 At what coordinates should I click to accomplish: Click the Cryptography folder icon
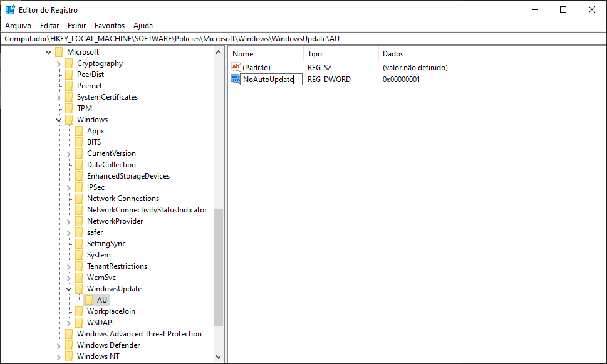coord(69,63)
